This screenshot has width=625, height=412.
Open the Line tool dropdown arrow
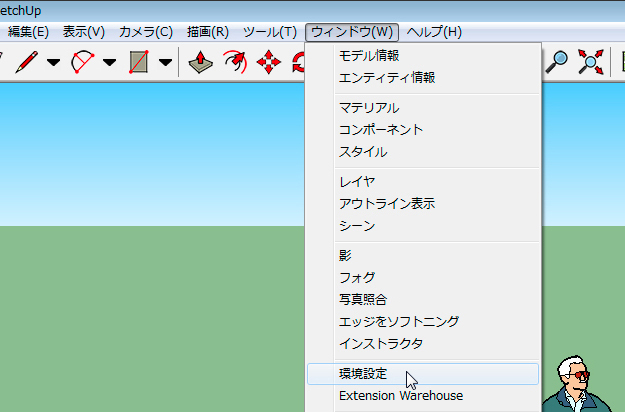(53, 62)
